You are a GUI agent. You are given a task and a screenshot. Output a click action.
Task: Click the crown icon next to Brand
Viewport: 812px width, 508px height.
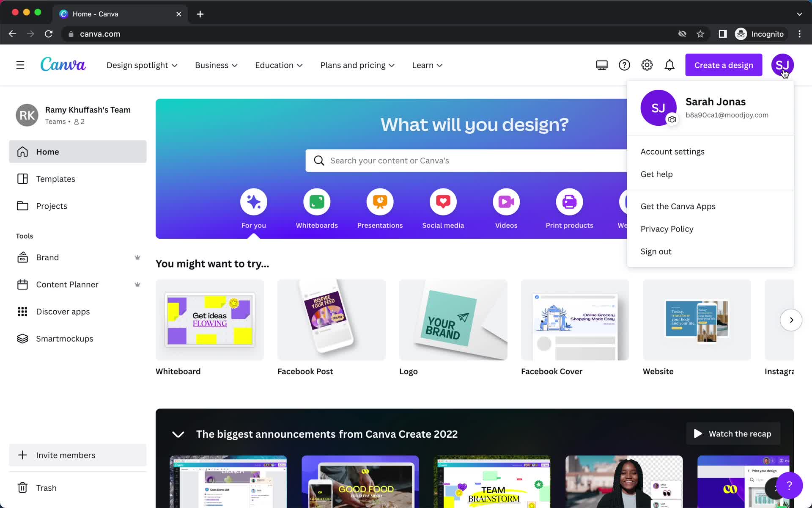pyautogui.click(x=137, y=257)
